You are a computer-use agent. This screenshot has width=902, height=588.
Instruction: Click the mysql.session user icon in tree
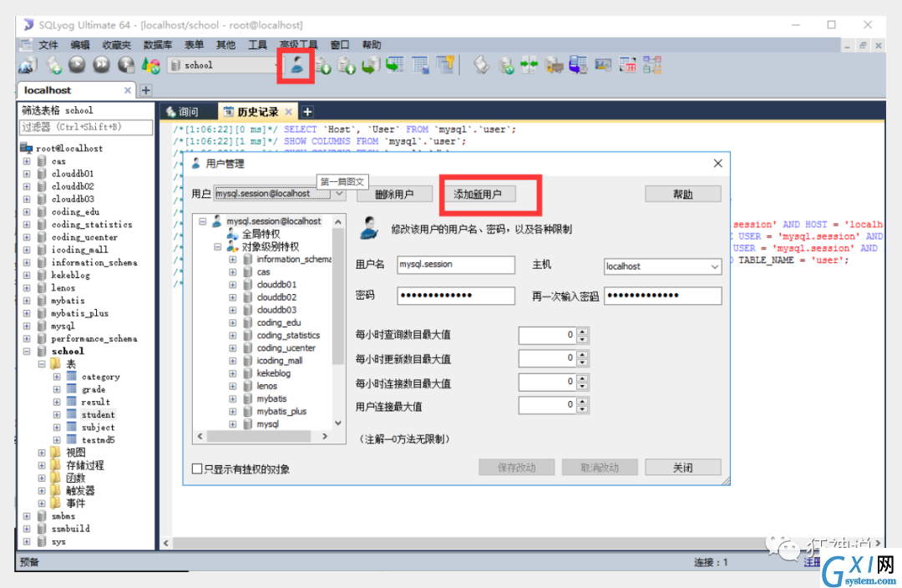coord(217,221)
